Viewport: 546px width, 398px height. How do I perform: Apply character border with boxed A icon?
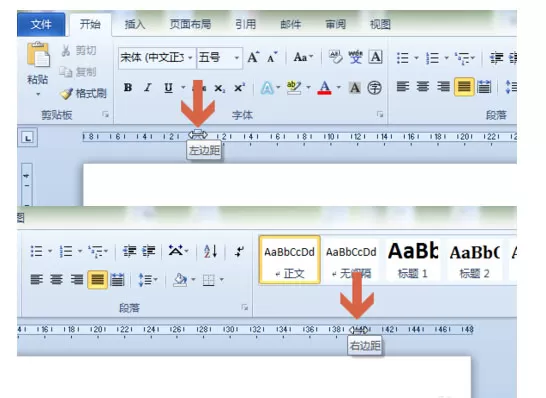click(376, 57)
